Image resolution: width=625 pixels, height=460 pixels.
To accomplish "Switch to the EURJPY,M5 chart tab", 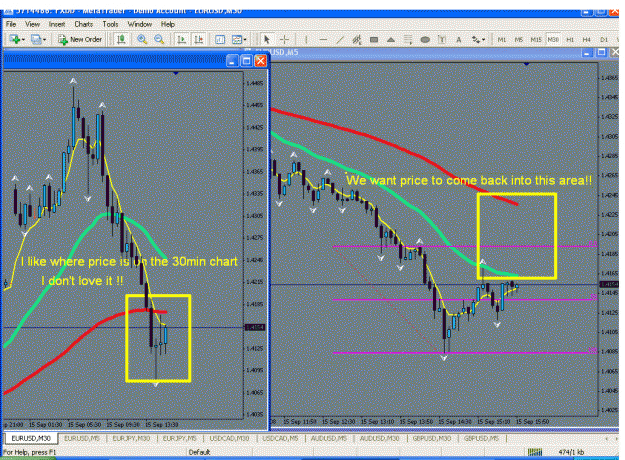I will [179, 438].
